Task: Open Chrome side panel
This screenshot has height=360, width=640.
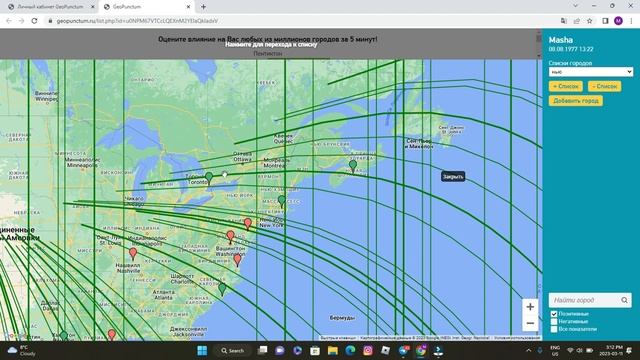Action: click(605, 21)
